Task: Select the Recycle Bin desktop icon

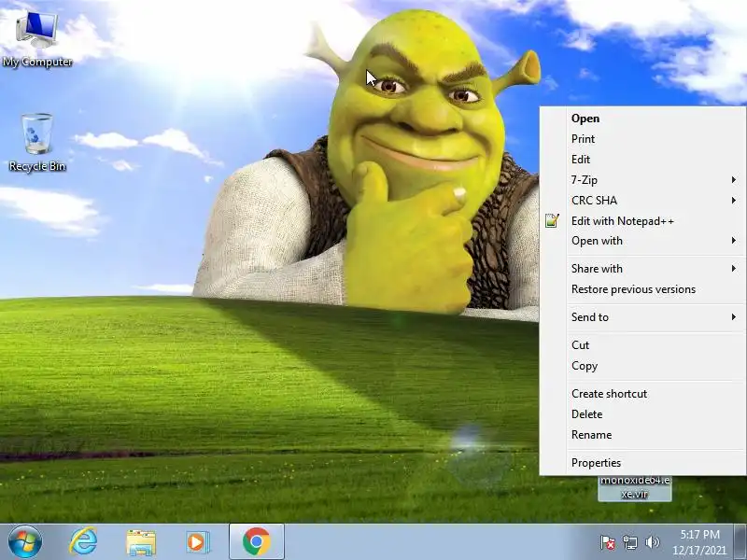Action: click(x=37, y=143)
